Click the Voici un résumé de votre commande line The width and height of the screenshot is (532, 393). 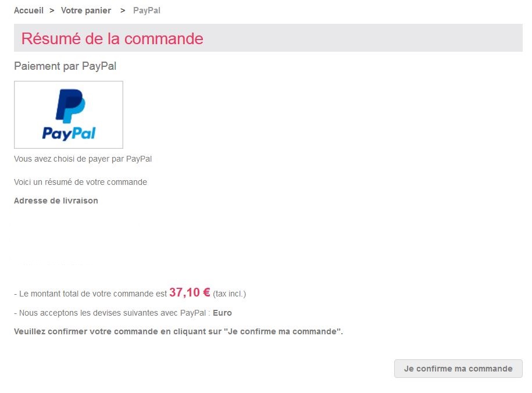[80, 182]
